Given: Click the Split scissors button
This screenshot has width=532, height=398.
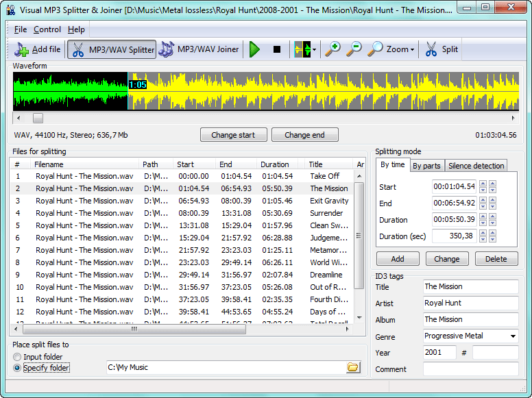Looking at the screenshot, I should [442, 49].
